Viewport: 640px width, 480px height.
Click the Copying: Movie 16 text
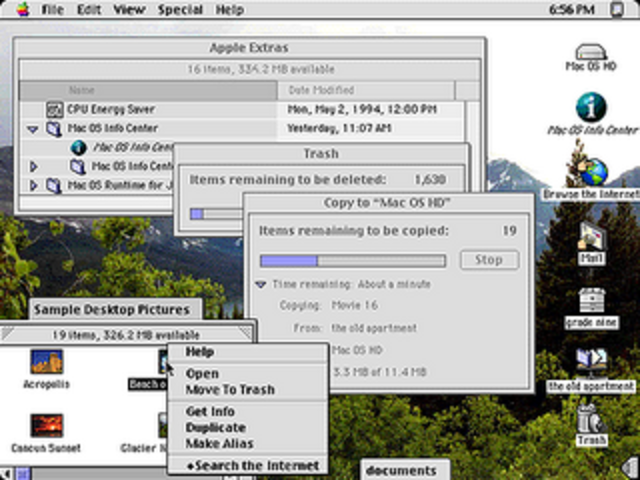tap(329, 305)
